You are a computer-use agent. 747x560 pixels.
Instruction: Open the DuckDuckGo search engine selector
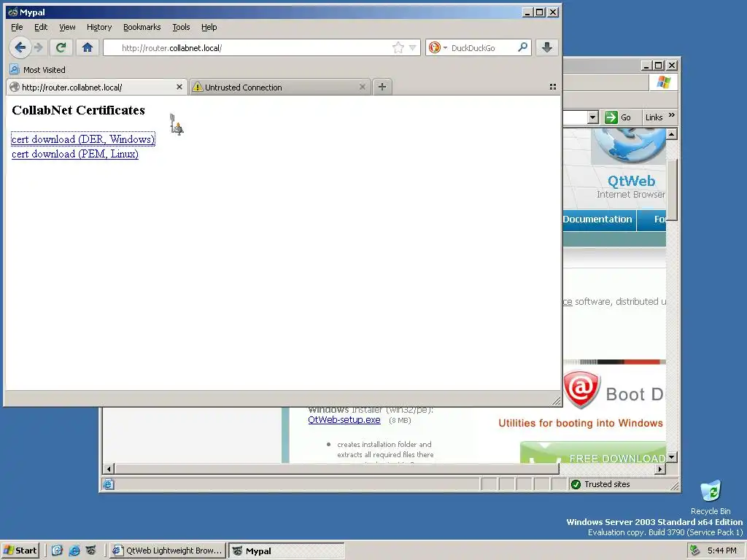click(438, 47)
